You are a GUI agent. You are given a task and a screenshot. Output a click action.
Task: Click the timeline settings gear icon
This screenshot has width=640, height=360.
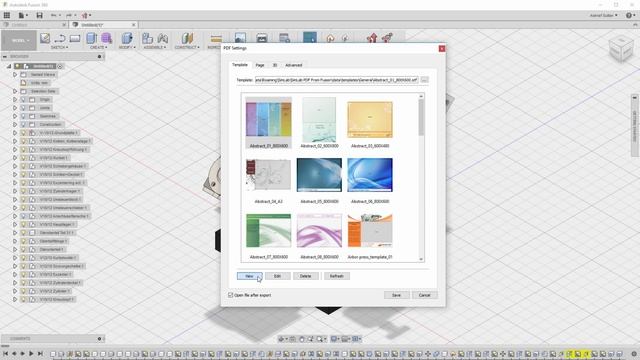pos(634,354)
